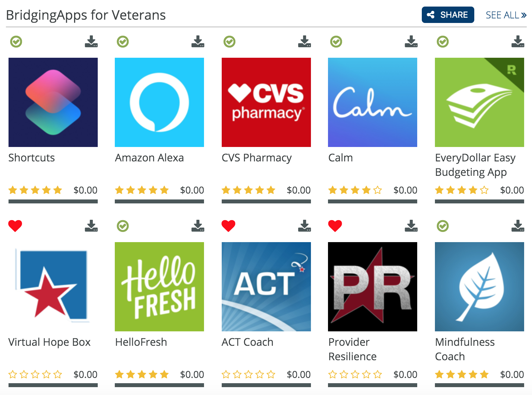Click the share icon inside the SHARE button
Image resolution: width=532 pixels, height=395 pixels.
[431, 14]
